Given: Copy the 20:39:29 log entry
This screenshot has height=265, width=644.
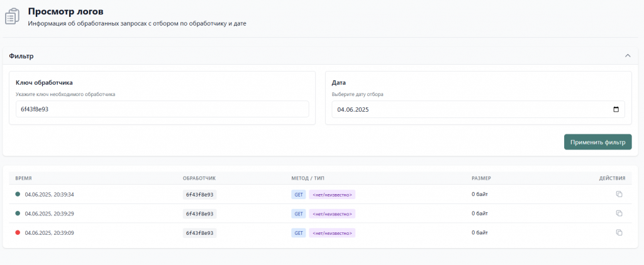Looking at the screenshot, I should coord(619,214).
